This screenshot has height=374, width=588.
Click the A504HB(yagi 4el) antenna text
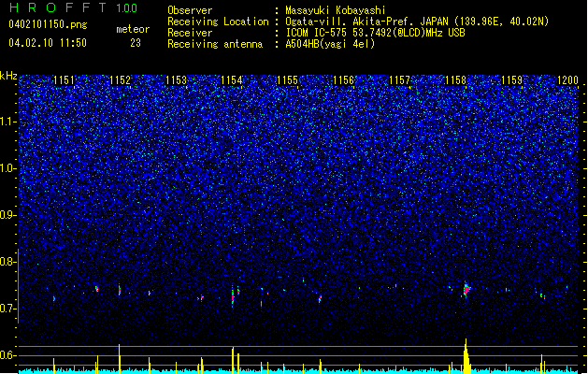[330, 44]
